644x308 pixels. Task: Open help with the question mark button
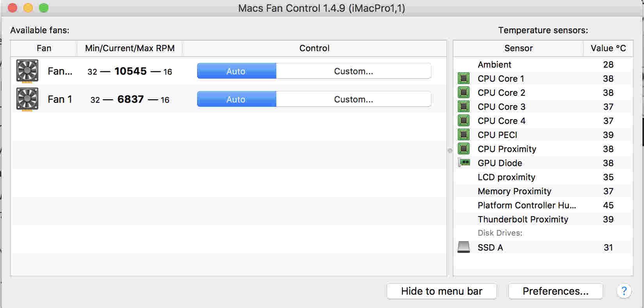[624, 291]
